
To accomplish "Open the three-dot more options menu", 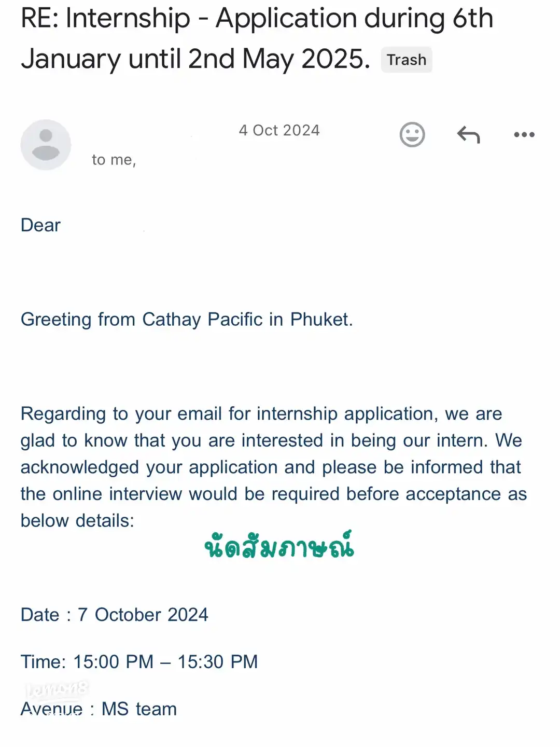I will 524,135.
